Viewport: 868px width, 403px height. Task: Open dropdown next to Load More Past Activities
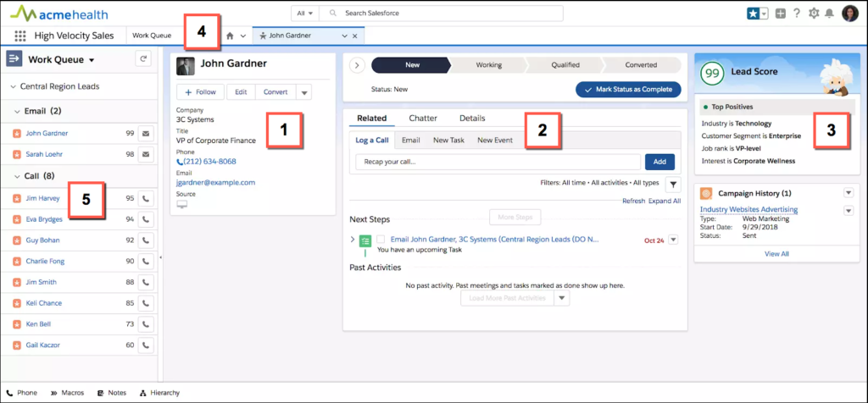562,298
